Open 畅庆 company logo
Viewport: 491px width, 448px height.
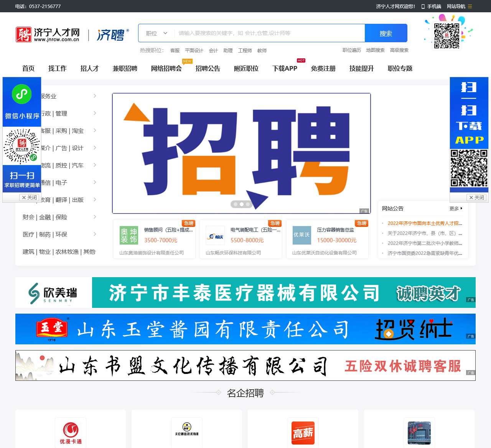(215, 235)
